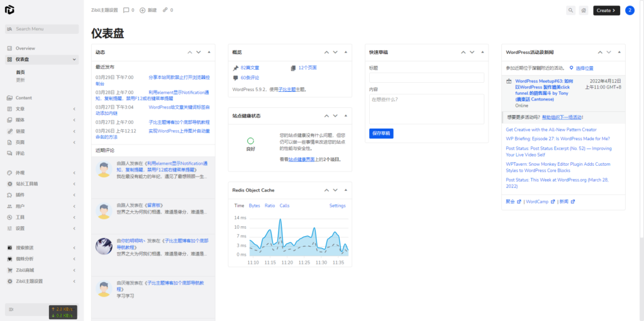Open the comments bubble icon in admin bar

pyautogui.click(x=128, y=10)
